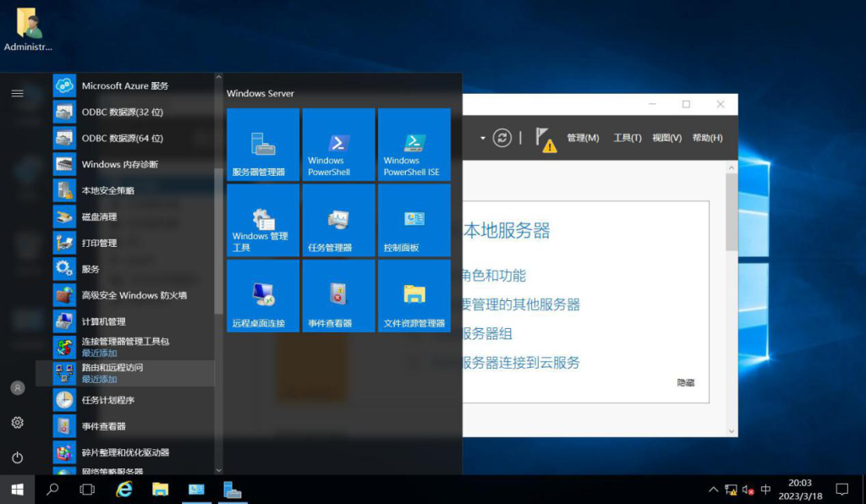The image size is (866, 504).
Task: Click the 服务器管理器 tile
Action: click(263, 145)
